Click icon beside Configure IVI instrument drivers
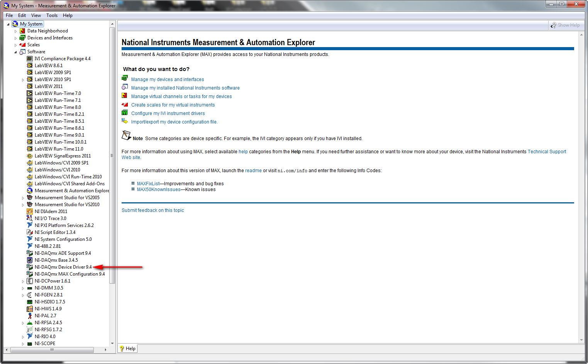Viewport: 588px width, 364px height. [x=125, y=113]
